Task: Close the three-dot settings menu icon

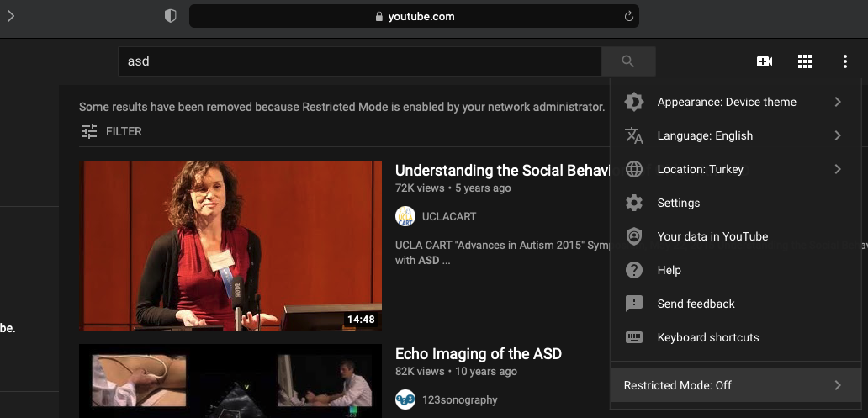Action: (844, 61)
